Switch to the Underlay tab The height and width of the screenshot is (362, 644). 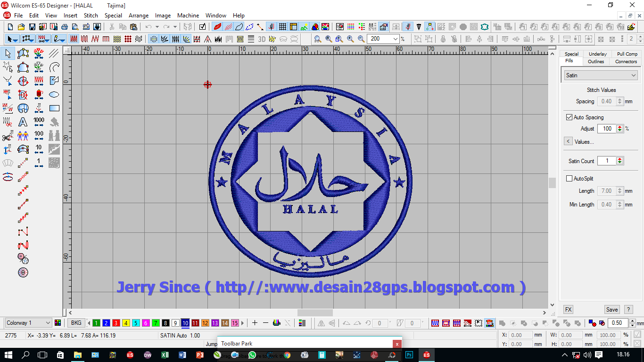tap(597, 54)
